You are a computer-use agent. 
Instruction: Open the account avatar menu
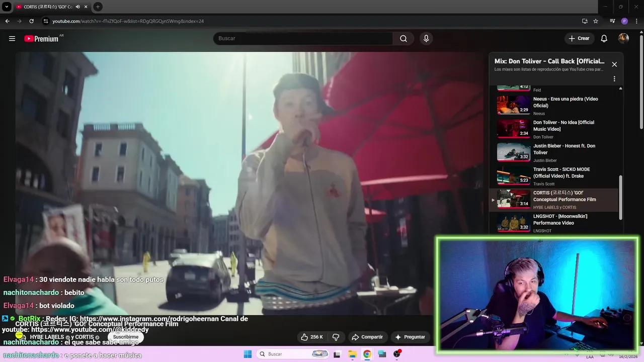623,39
